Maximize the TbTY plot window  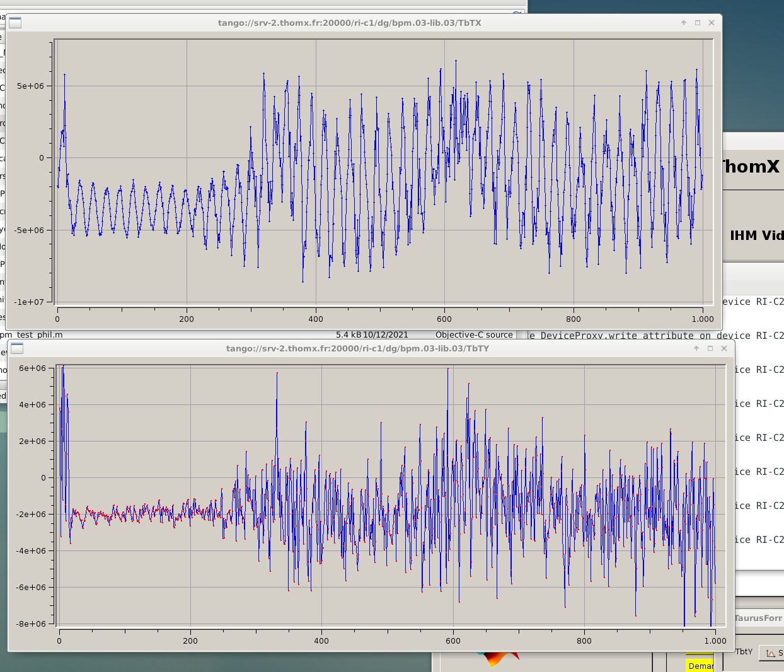click(x=710, y=348)
